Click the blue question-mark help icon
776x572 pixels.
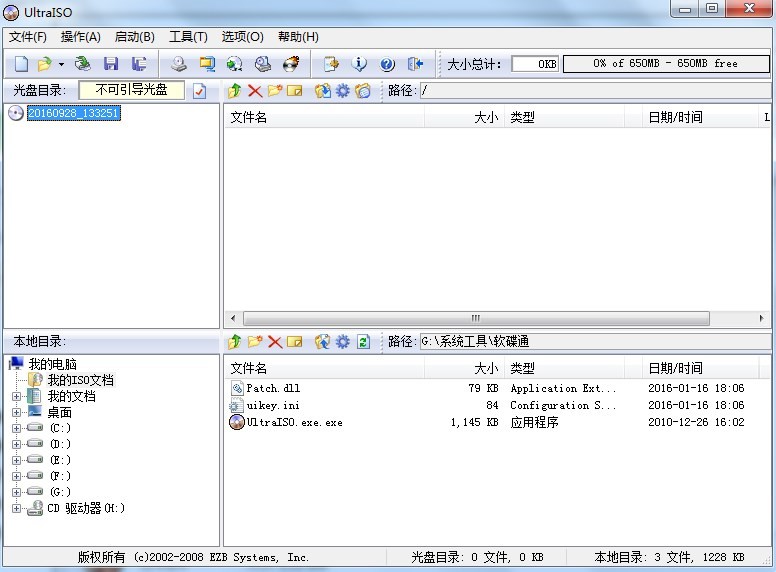point(387,64)
